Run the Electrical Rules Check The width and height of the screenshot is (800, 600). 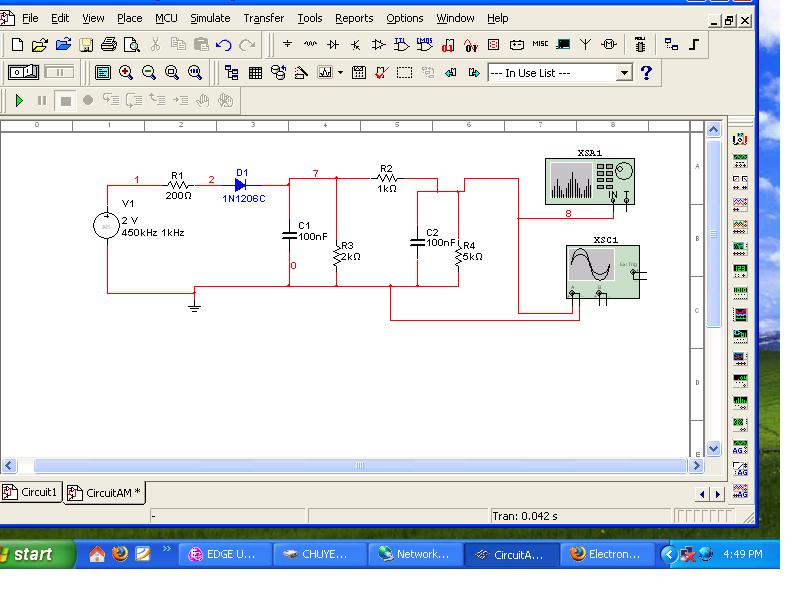(381, 73)
